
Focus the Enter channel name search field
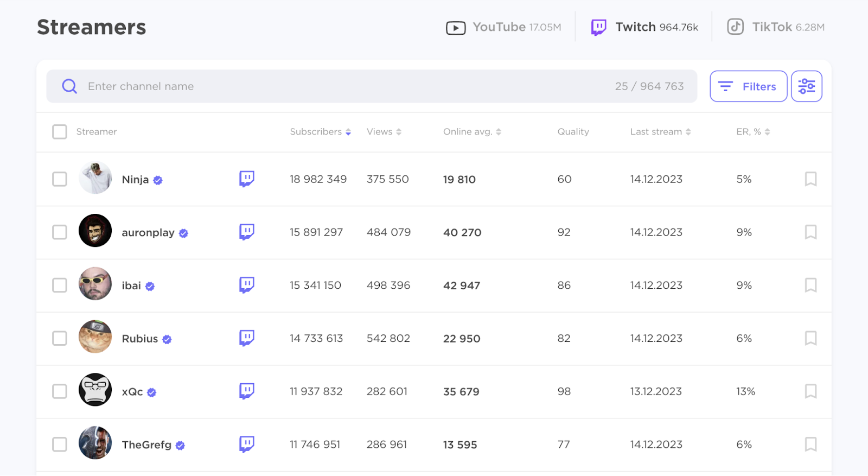pyautogui.click(x=347, y=86)
